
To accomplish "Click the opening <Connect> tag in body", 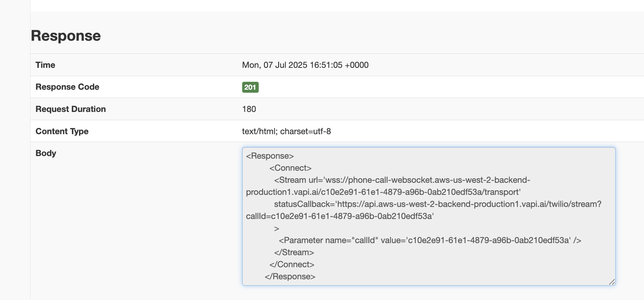I will (x=290, y=168).
